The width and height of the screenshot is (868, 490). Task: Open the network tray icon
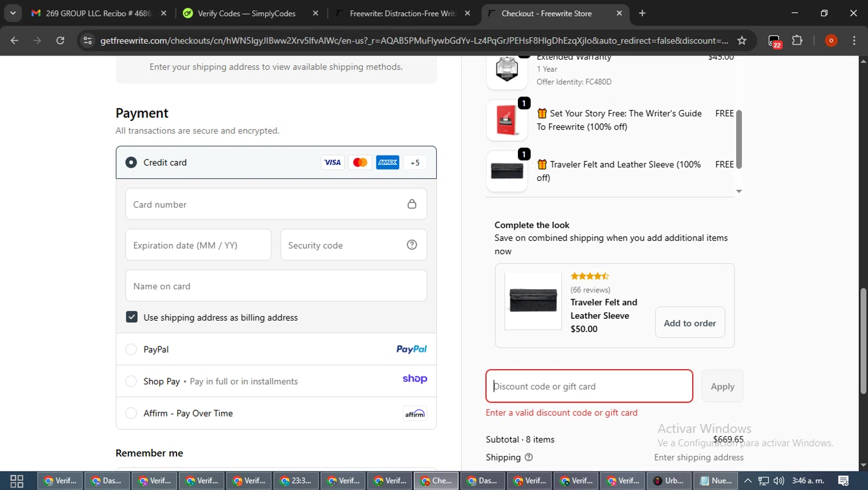point(764,481)
